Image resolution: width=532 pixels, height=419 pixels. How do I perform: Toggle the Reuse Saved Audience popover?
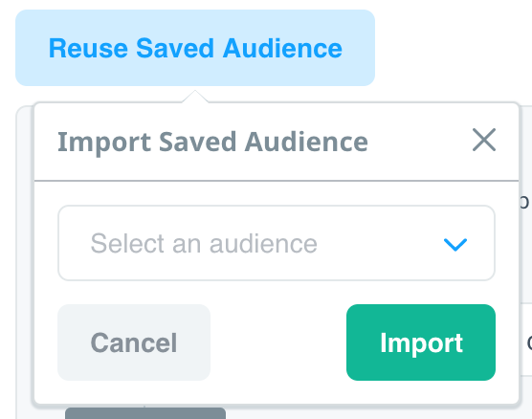(195, 48)
